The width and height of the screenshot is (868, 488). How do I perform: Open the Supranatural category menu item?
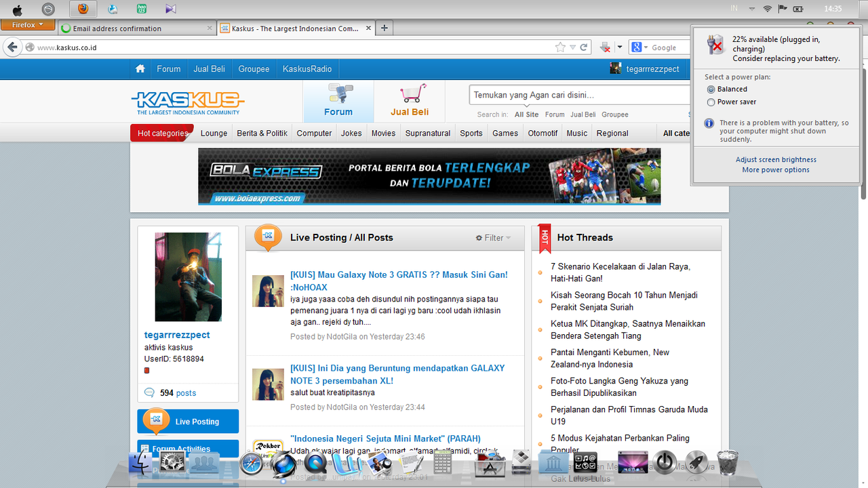coord(427,134)
